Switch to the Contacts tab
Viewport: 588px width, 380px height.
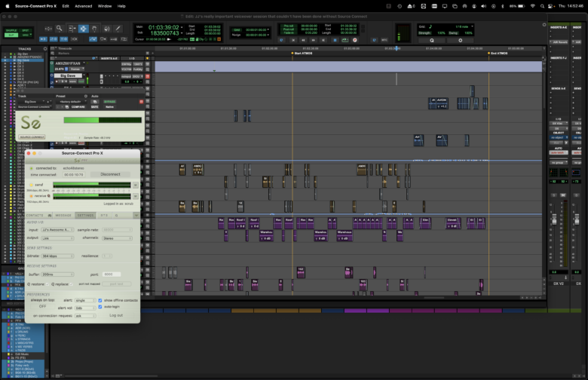(x=35, y=215)
